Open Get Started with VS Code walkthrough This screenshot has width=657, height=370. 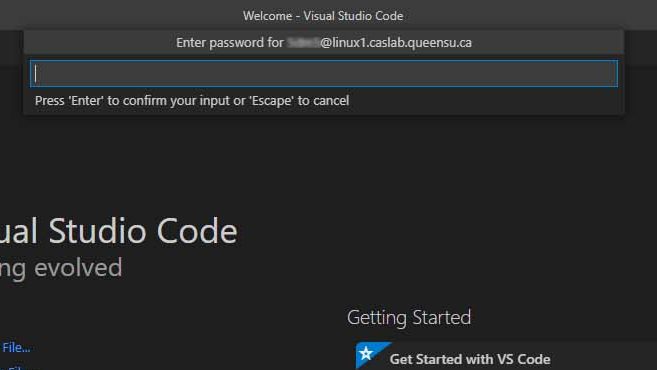pos(470,359)
